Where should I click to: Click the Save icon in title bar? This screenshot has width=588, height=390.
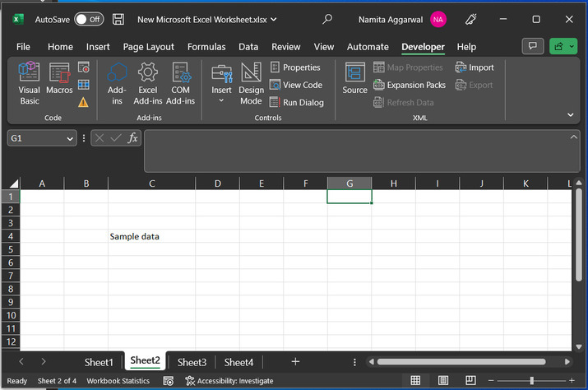coord(118,19)
